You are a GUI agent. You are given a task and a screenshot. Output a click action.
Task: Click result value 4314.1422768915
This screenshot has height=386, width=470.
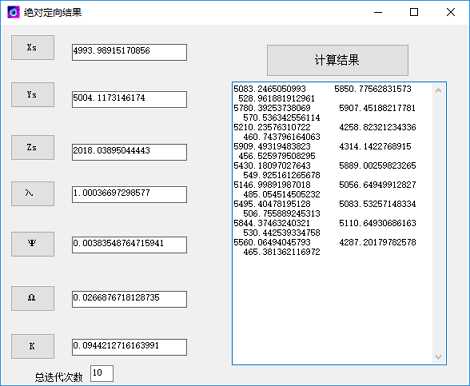point(375,147)
